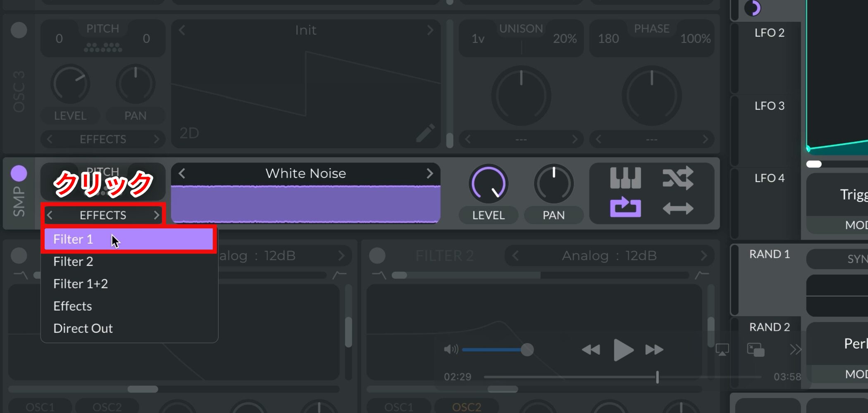Adjust the SMP LEVEL knob
Image resolution: width=868 pixels, height=413 pixels.
click(x=488, y=184)
